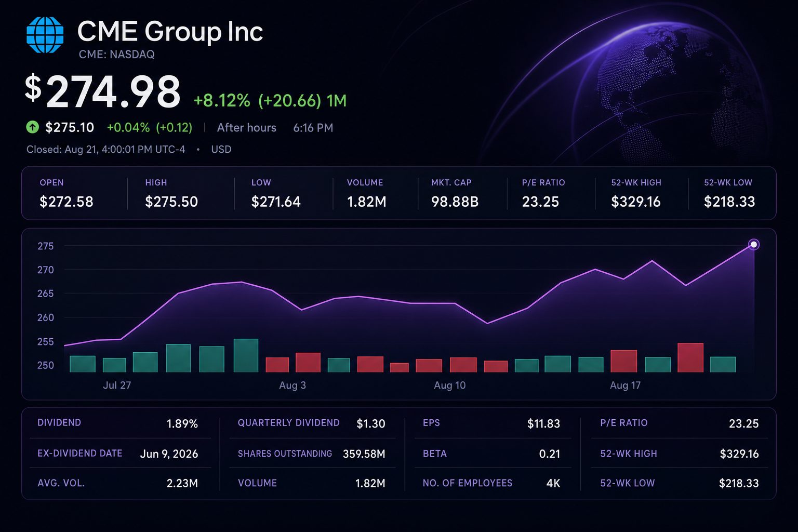Click the $275.10 after-hours price
798x532 pixels.
point(70,127)
